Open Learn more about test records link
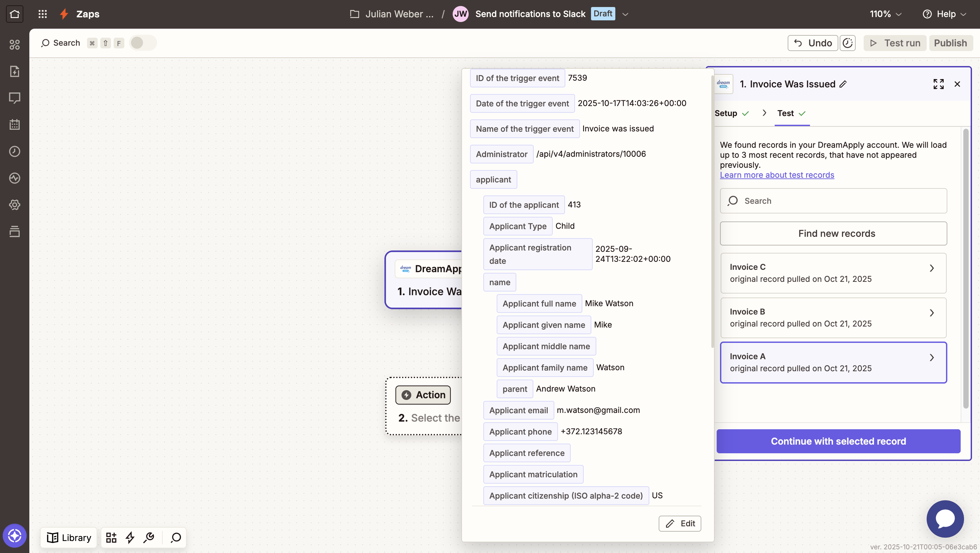Viewport: 980px width, 553px height. click(777, 175)
